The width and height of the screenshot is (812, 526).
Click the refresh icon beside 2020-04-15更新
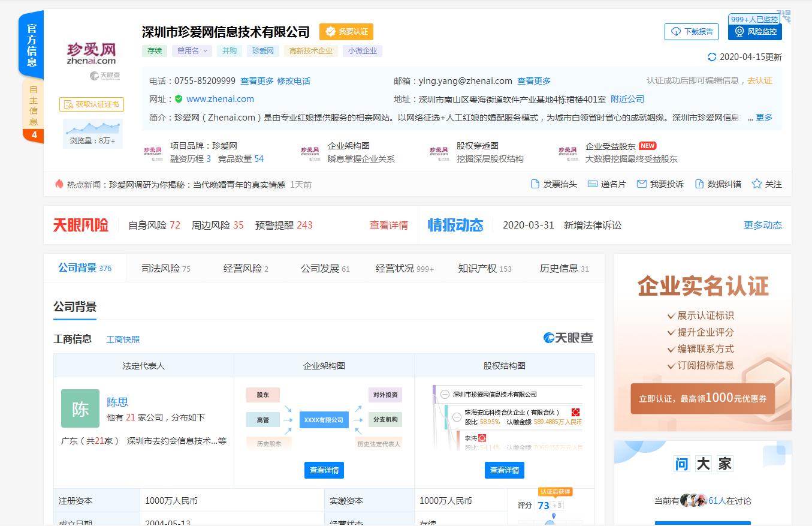click(x=712, y=57)
